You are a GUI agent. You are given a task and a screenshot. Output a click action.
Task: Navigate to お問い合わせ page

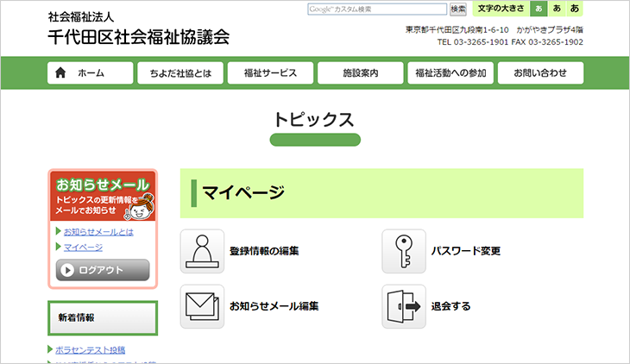coord(540,73)
